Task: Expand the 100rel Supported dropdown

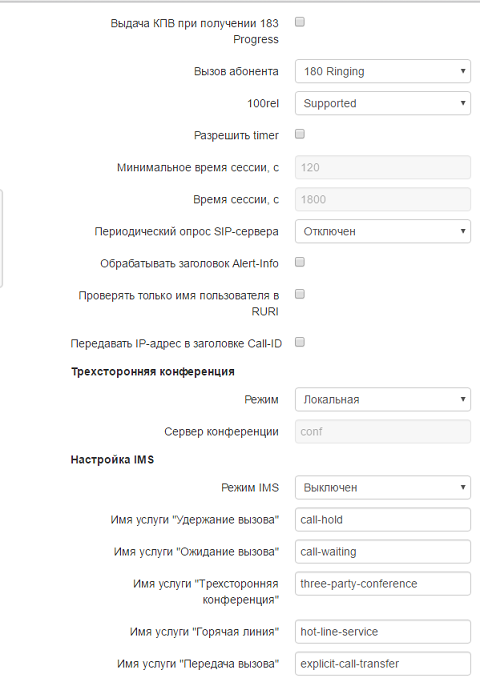Action: click(383, 103)
